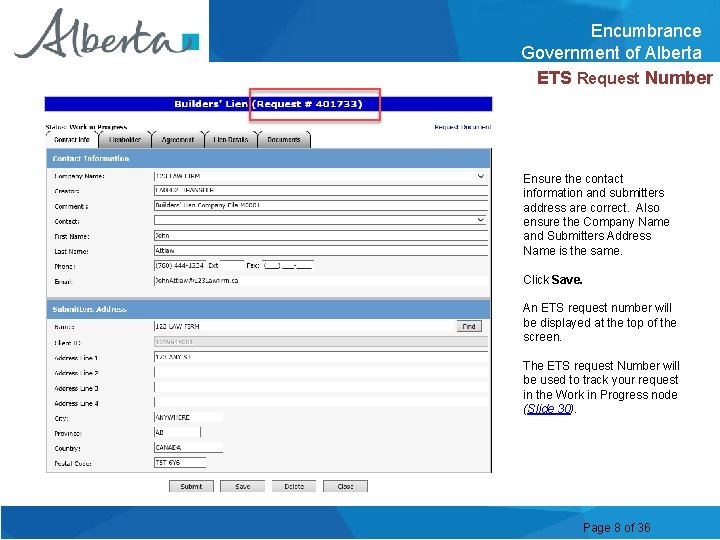Screen dimensions: 720x540
Task: Click the Creator field
Action: [x=321, y=191]
